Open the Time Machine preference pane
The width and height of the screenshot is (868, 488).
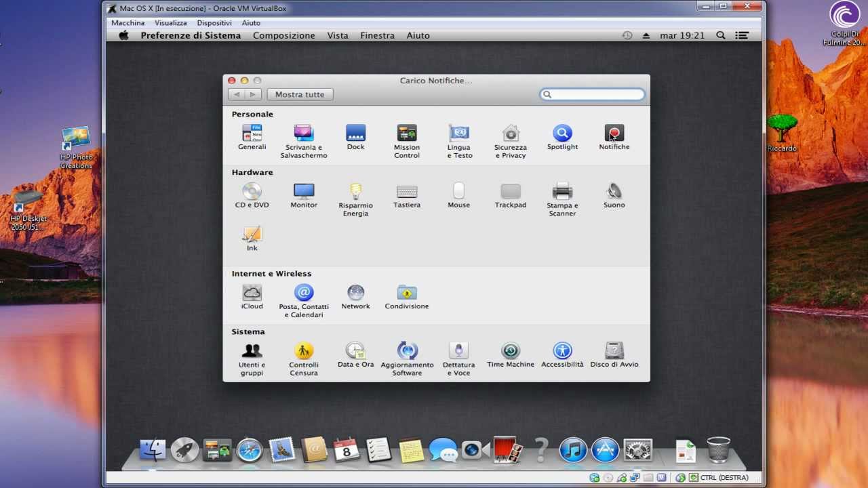[x=511, y=355]
